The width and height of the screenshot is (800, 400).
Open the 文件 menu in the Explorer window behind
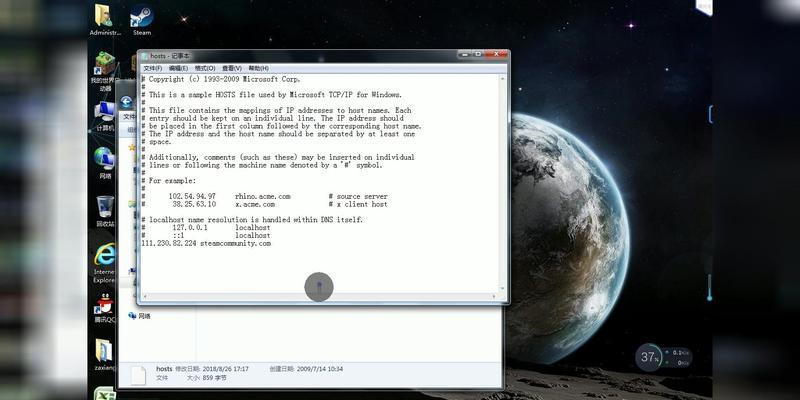point(129,116)
